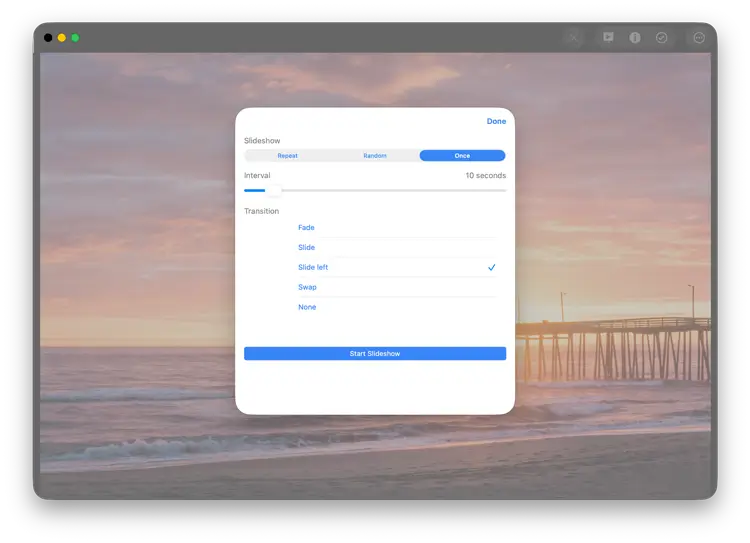The height and width of the screenshot is (543, 750).
Task: Choose the Swap transition
Action: [307, 287]
